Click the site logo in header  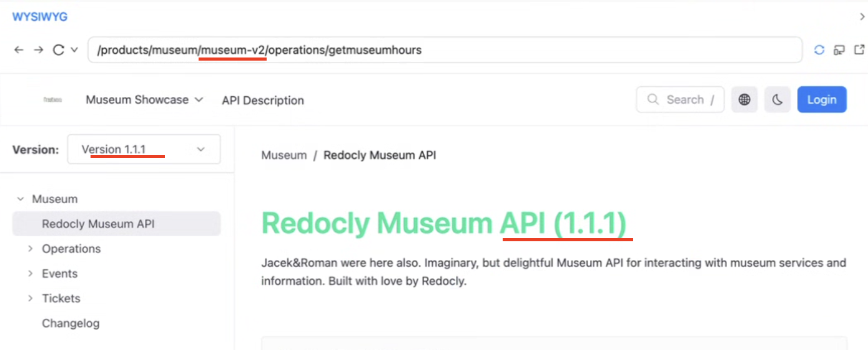(x=52, y=100)
